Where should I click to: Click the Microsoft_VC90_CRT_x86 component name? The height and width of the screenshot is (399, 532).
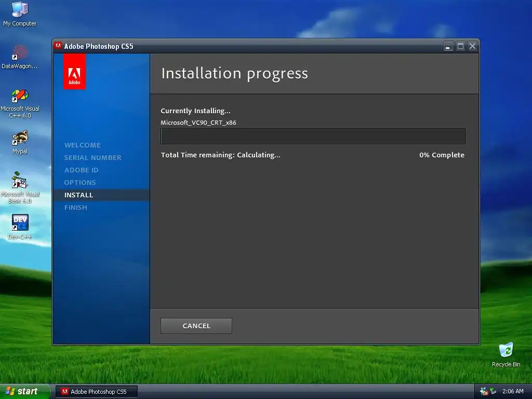coord(198,123)
